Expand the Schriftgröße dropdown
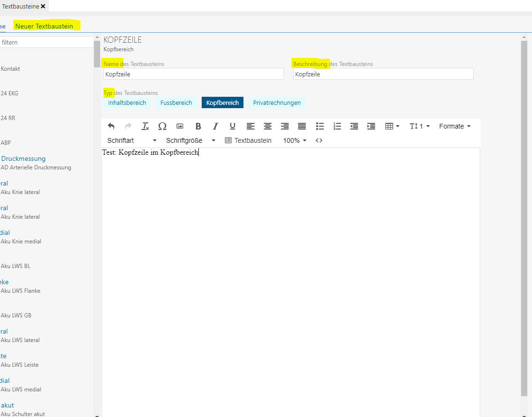The width and height of the screenshot is (532, 417). click(x=190, y=140)
